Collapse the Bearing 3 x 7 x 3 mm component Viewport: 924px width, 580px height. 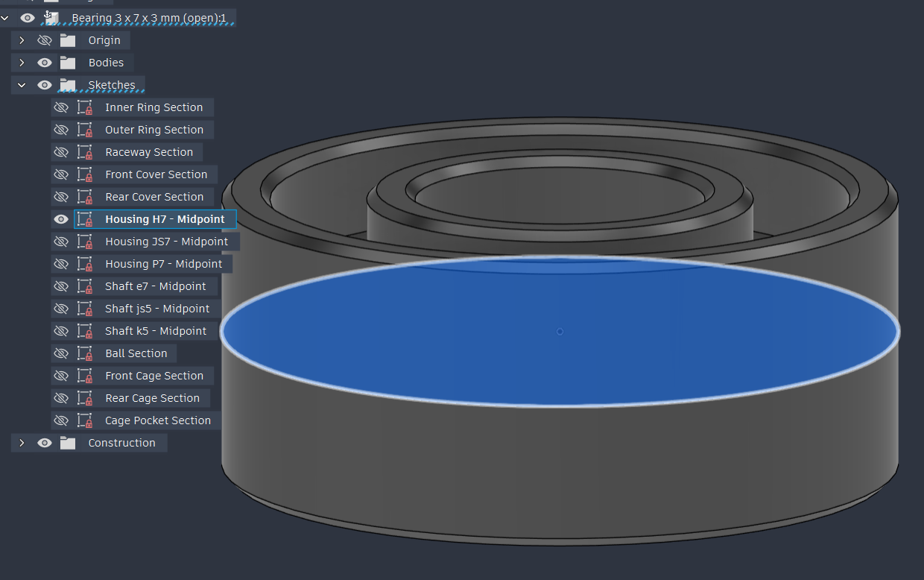click(x=6, y=18)
